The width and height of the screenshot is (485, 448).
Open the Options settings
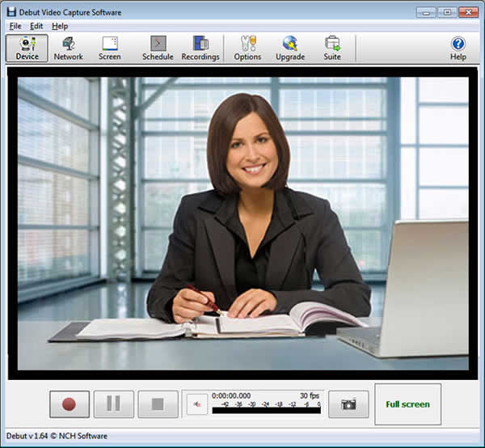pos(247,48)
